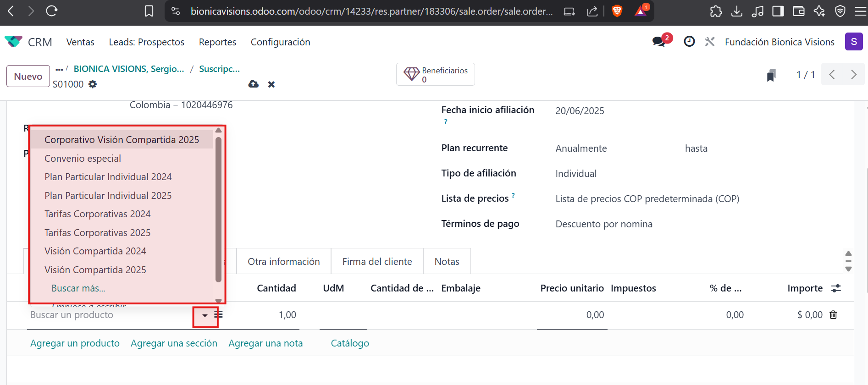
Task: Switch to the Firma del cliente tab
Action: click(x=377, y=262)
